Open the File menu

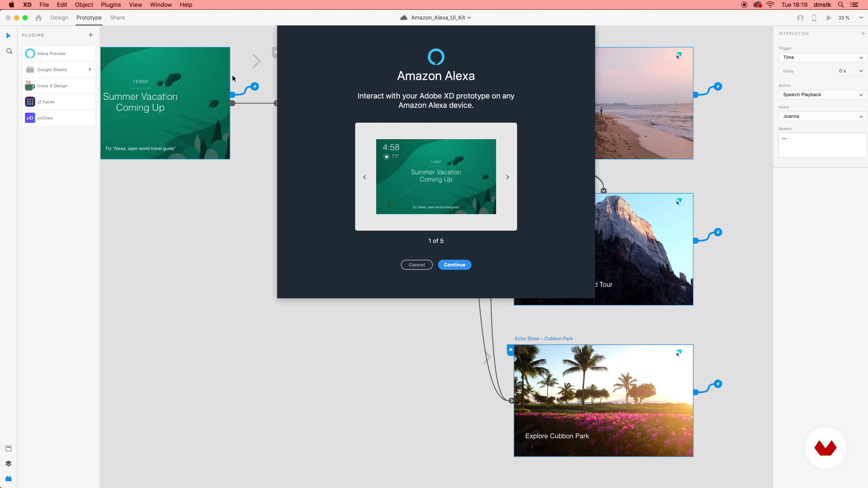pos(44,5)
